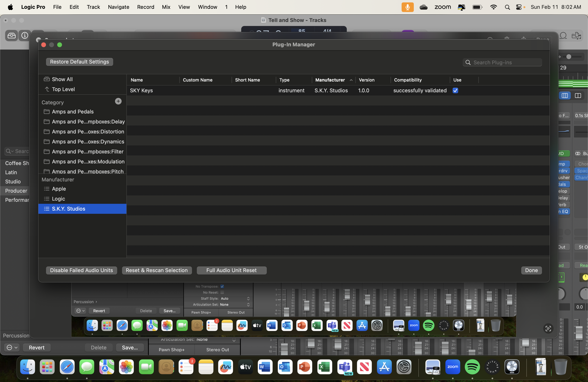Open the Inspector info icon
The height and width of the screenshot is (382, 588).
(x=25, y=36)
